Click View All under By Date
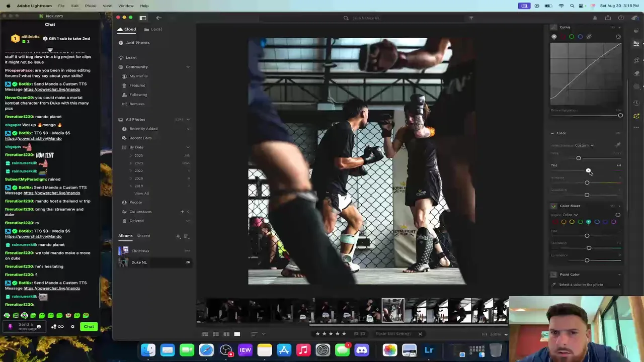This screenshot has width=644, height=362. click(x=141, y=194)
